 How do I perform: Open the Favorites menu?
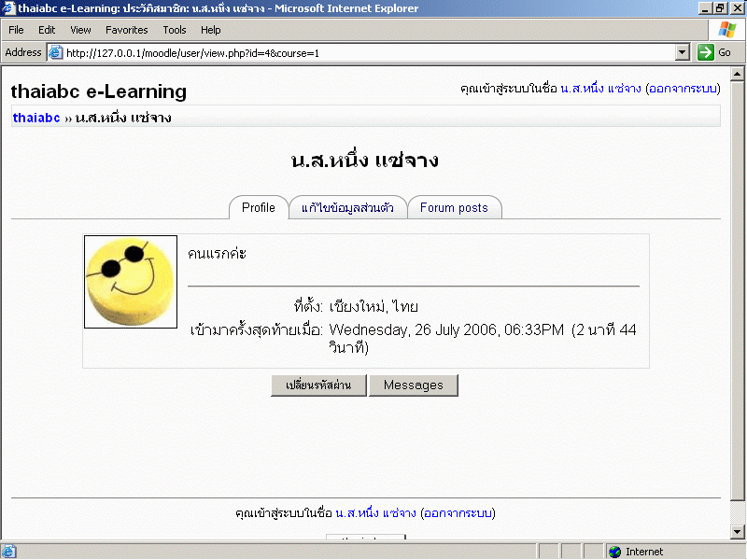click(126, 30)
